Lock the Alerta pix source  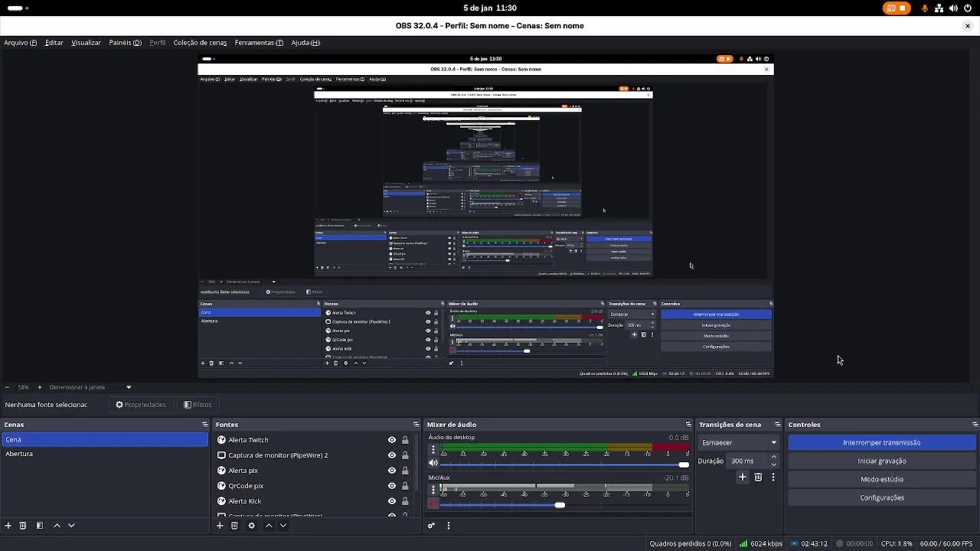pyautogui.click(x=405, y=471)
